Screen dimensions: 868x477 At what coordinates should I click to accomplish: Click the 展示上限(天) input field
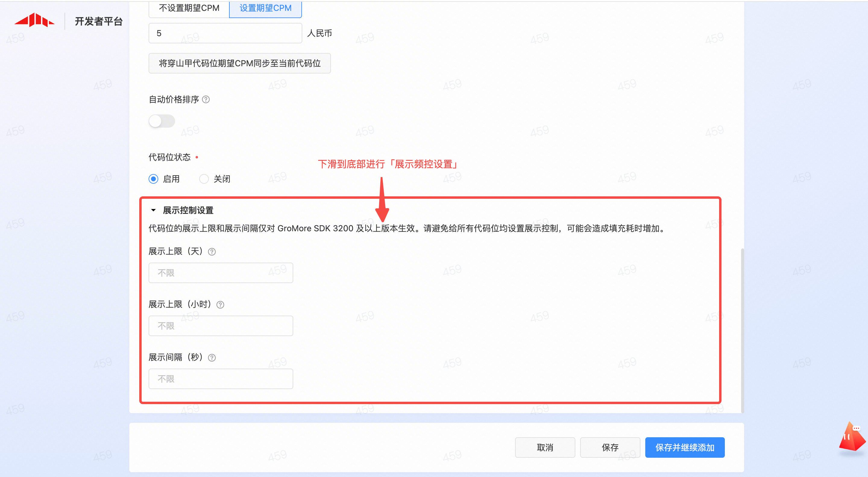click(x=221, y=273)
